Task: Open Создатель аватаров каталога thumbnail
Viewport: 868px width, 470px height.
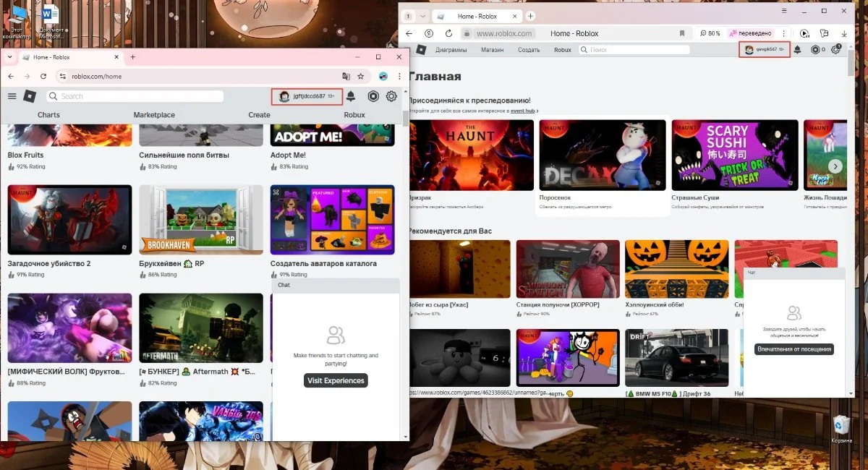Action: coord(333,220)
